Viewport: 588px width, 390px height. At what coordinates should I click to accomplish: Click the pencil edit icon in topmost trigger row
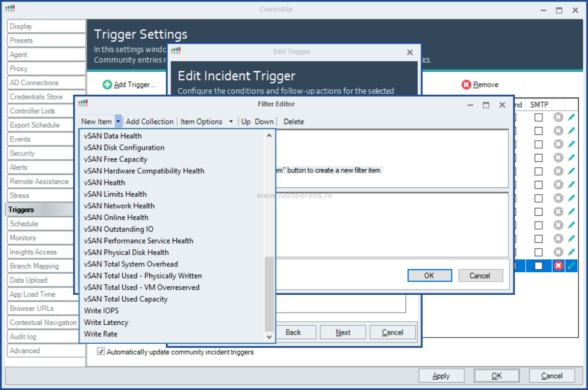point(571,117)
